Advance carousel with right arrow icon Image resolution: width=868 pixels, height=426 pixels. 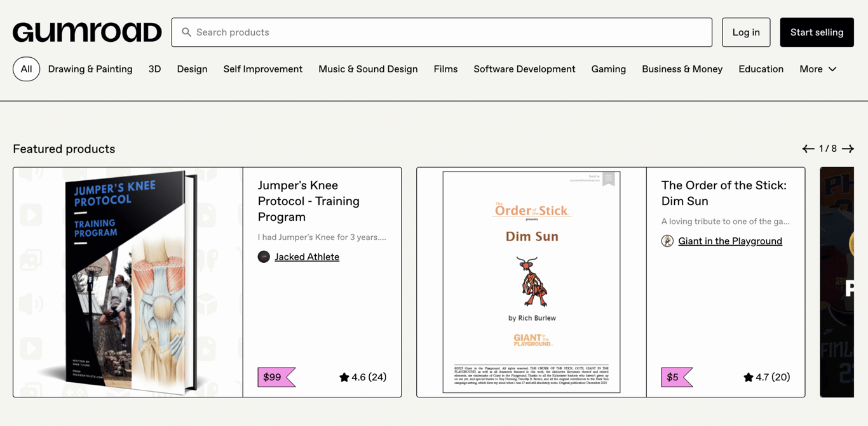(x=848, y=149)
